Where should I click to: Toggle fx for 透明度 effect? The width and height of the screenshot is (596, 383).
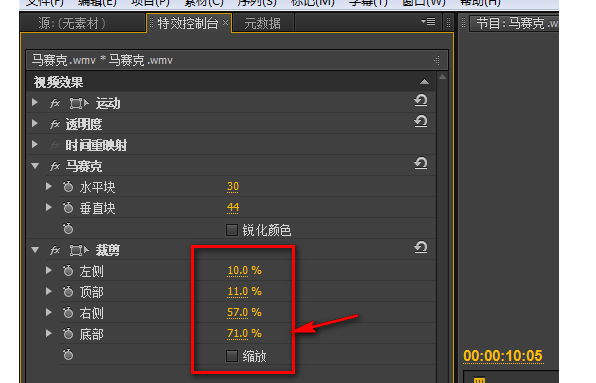(x=55, y=124)
